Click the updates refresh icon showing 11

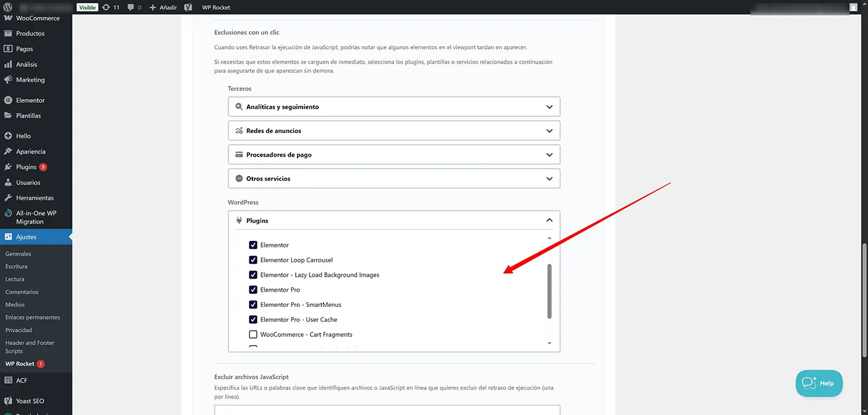(x=106, y=7)
